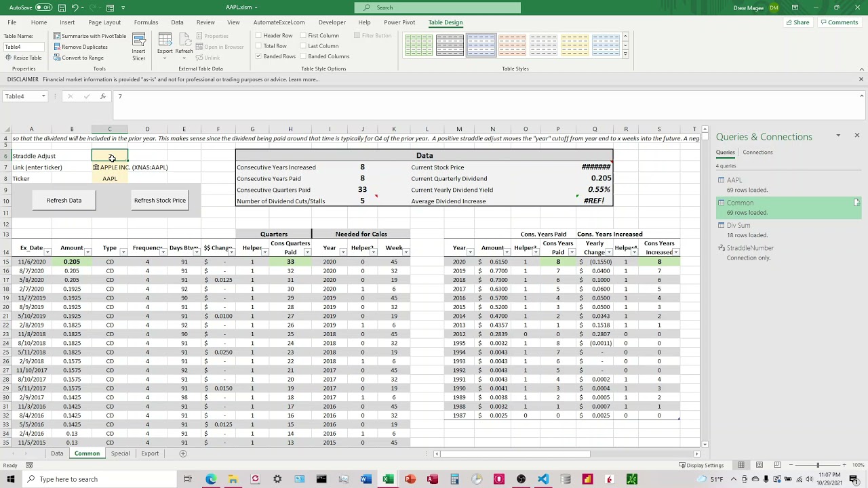Click Resize Table in Properties

tap(23, 58)
